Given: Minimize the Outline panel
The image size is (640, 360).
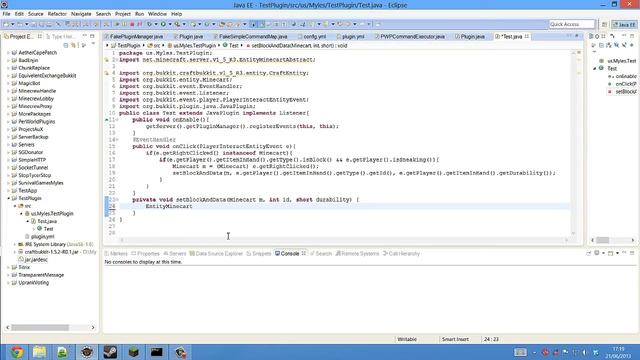Looking at the screenshot, I should click(624, 36).
